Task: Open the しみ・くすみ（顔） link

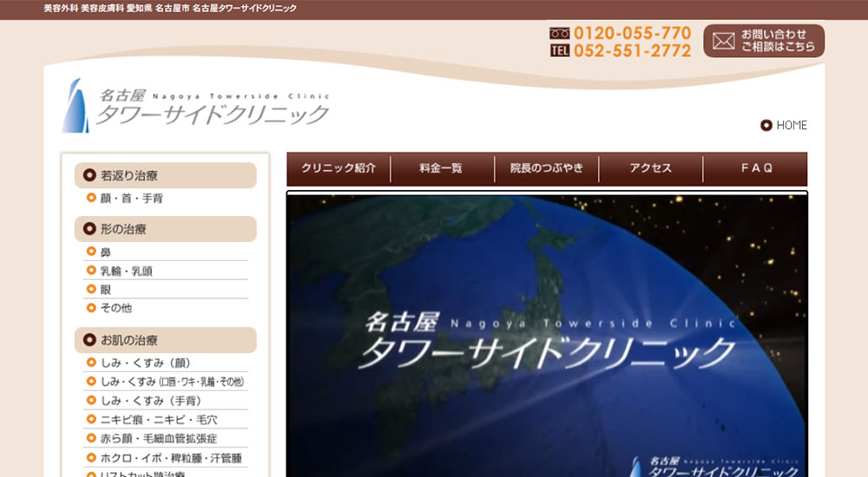Action: click(x=146, y=363)
